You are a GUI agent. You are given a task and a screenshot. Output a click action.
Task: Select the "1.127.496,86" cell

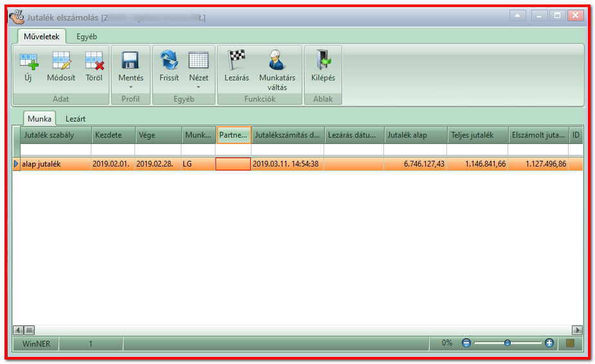[x=538, y=164]
